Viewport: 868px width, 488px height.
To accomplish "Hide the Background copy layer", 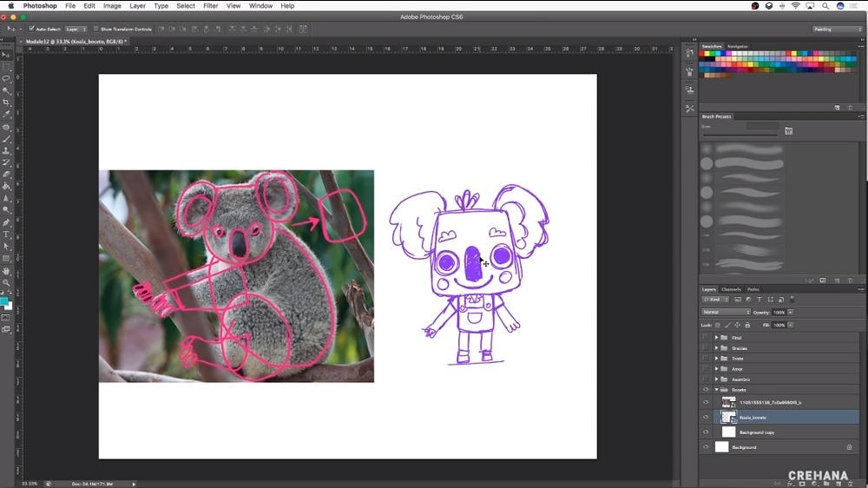I will pyautogui.click(x=705, y=432).
